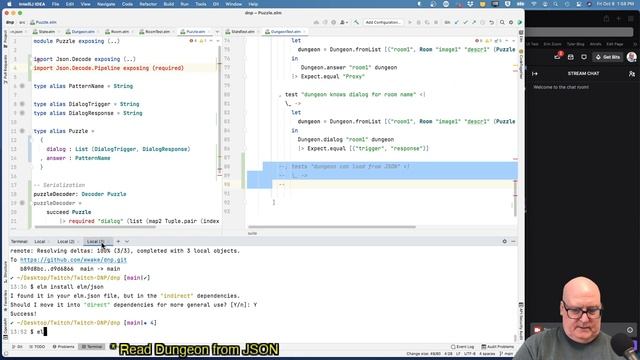Viewport: 640px width, 360px height.
Task: Open Structure tool window on left edge
Action: click(x=5, y=273)
